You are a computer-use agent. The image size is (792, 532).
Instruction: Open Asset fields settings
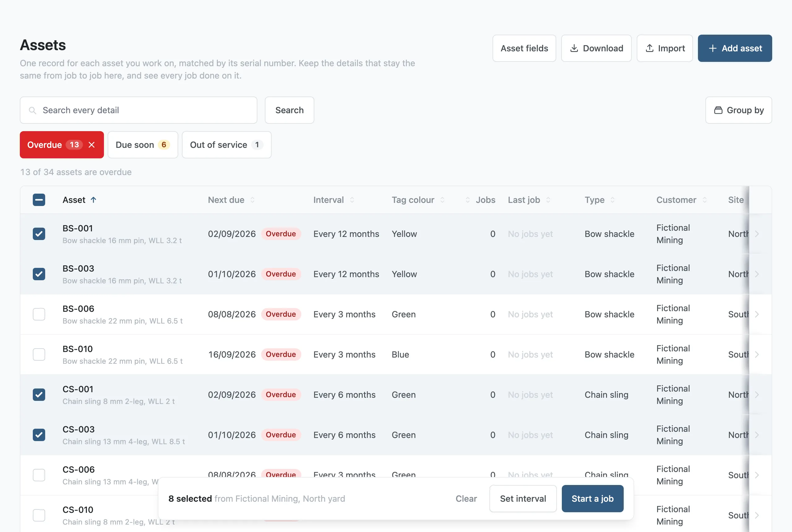click(x=524, y=48)
